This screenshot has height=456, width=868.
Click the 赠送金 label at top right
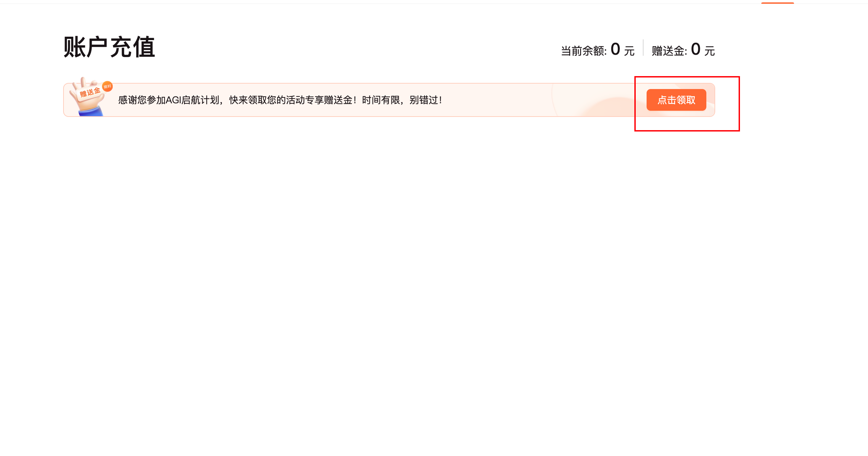tap(669, 51)
